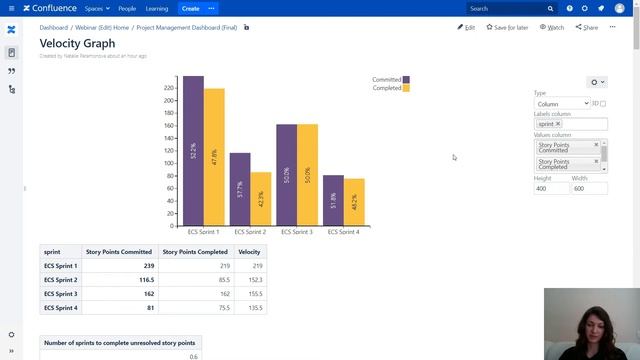Open the user profile avatar

[619, 8]
